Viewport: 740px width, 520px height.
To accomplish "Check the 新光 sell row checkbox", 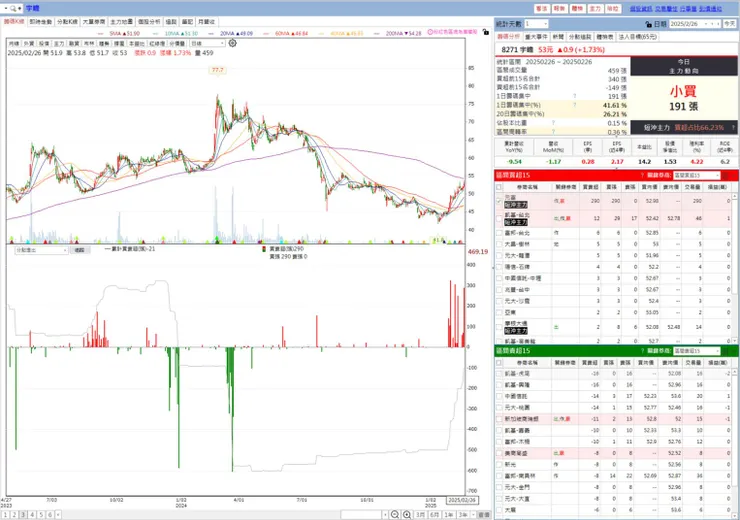I will coord(499,465).
